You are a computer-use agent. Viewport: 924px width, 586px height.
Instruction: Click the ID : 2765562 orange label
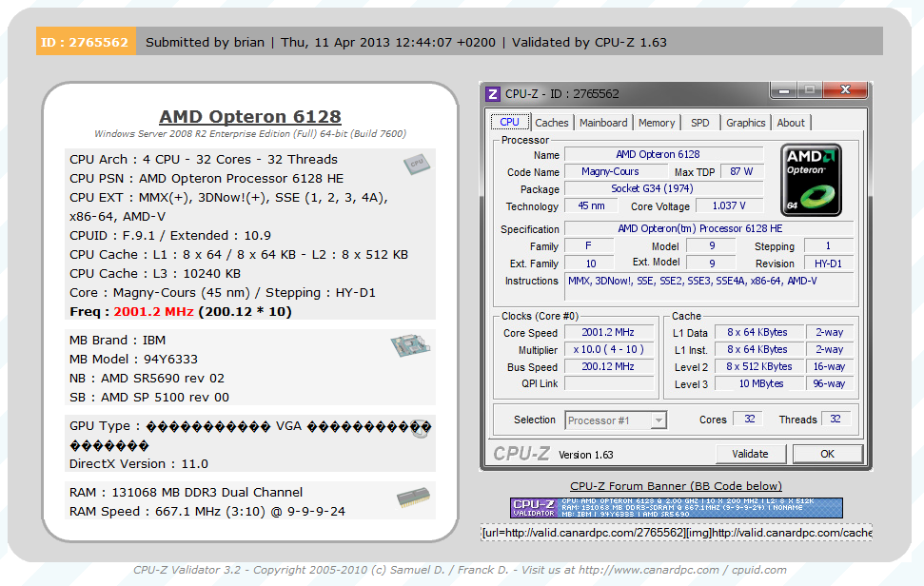click(86, 41)
